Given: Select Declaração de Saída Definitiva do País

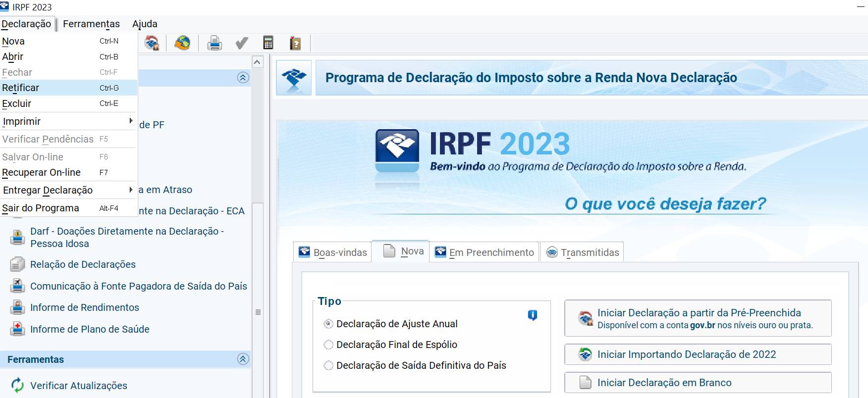Looking at the screenshot, I should point(328,365).
